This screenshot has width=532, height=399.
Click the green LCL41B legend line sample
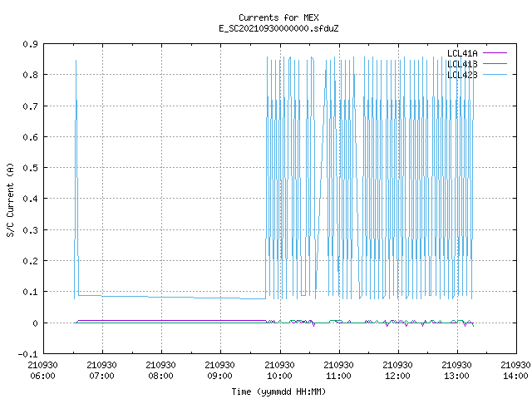(x=495, y=63)
